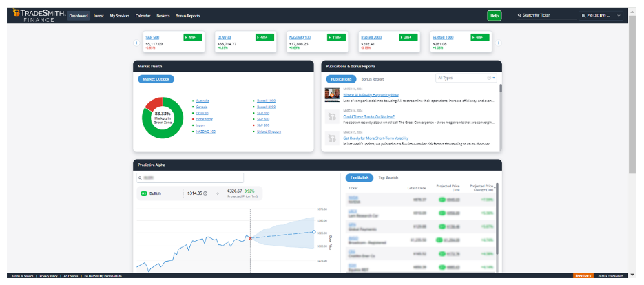Image resolution: width=644 pixels, height=285 pixels.
Task: Open the Calendar page
Action: (x=143, y=16)
